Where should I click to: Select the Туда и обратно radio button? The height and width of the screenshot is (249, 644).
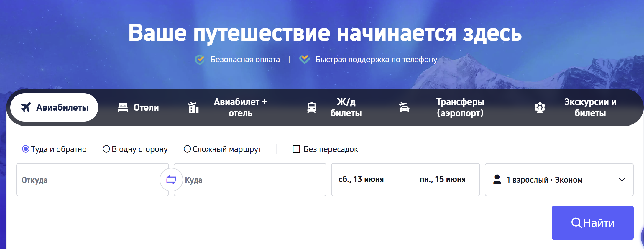[x=26, y=149]
